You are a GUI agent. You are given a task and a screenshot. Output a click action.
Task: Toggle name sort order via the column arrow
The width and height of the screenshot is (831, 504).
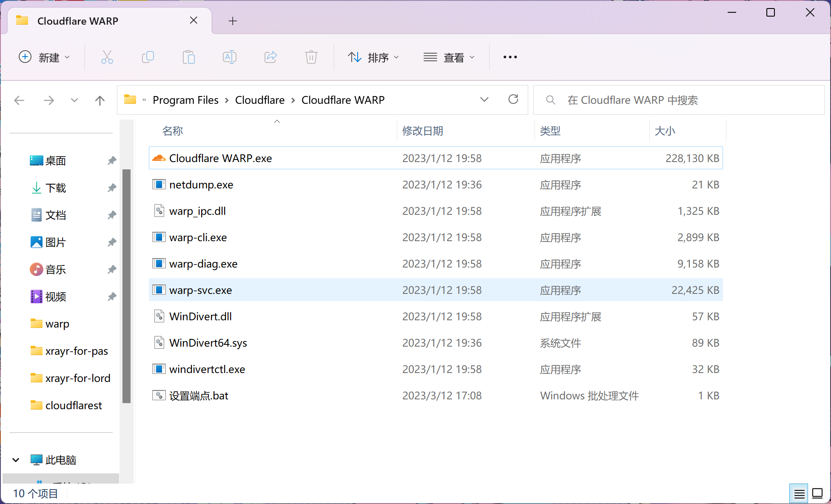(x=277, y=121)
